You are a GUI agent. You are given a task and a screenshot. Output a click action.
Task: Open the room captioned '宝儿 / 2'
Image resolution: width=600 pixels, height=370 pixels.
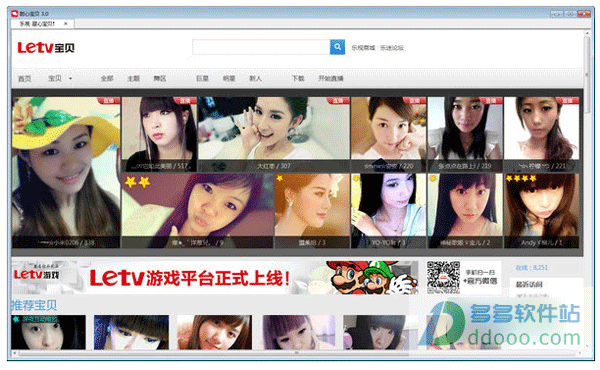(465, 211)
